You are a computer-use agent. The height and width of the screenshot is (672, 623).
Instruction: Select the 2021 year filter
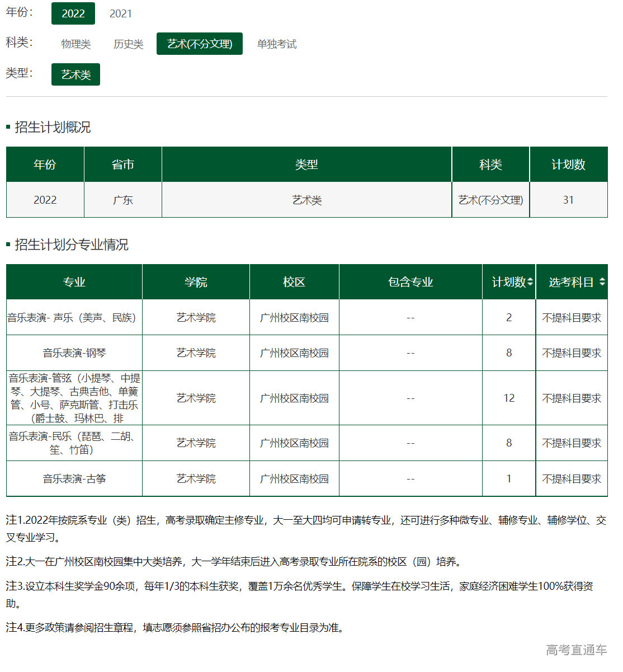click(121, 13)
